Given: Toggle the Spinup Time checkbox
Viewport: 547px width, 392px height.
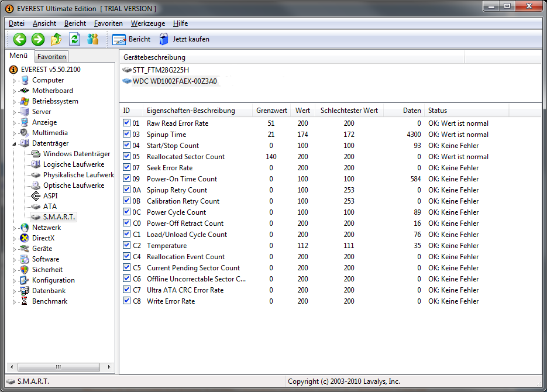Looking at the screenshot, I should point(126,134).
